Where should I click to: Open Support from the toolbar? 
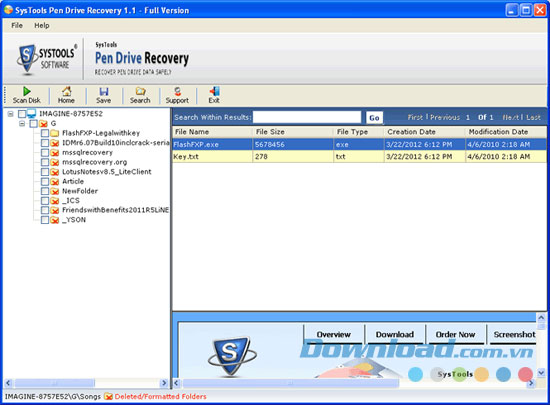[x=177, y=92]
